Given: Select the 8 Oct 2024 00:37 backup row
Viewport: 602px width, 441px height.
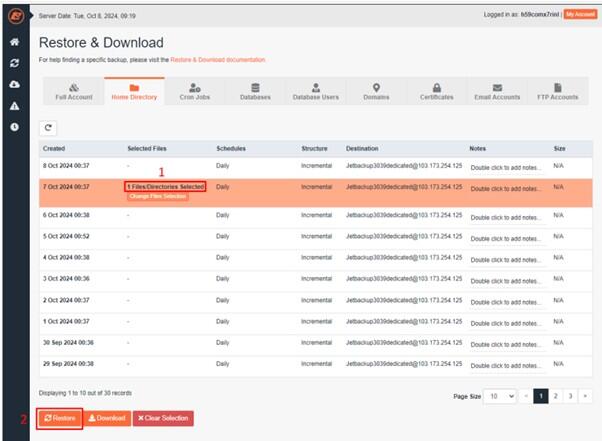Looking at the screenshot, I should pos(316,167).
